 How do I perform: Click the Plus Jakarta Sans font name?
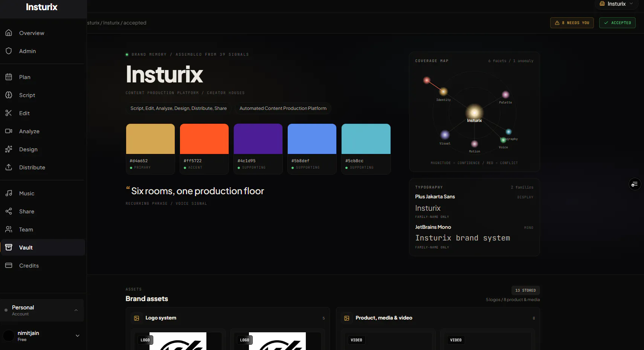[435, 197]
